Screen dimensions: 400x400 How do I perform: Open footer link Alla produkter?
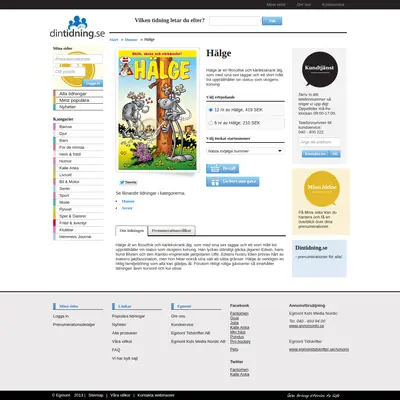(x=124, y=333)
